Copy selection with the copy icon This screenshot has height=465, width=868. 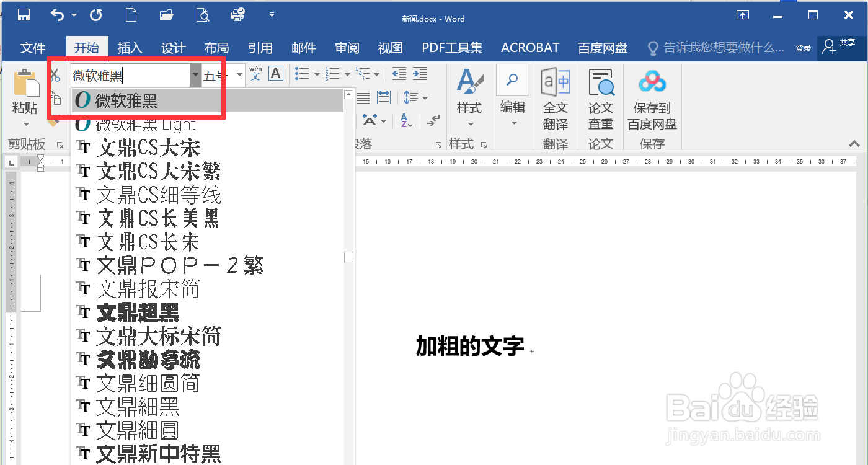(x=56, y=99)
